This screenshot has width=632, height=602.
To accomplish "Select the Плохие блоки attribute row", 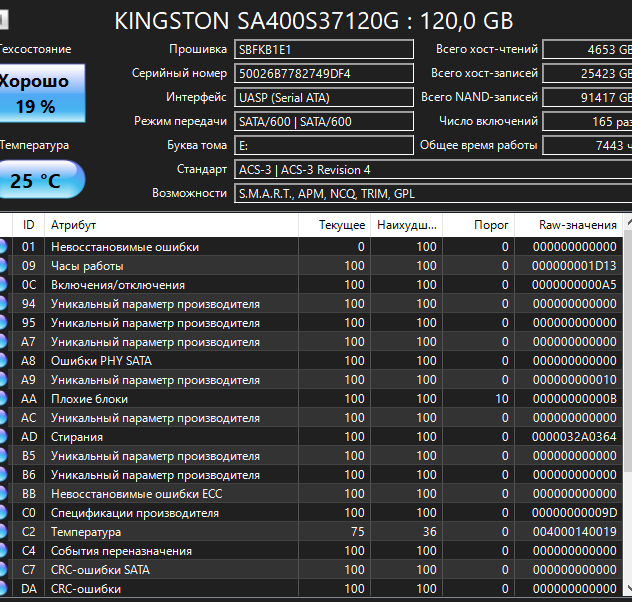I will (x=311, y=399).
